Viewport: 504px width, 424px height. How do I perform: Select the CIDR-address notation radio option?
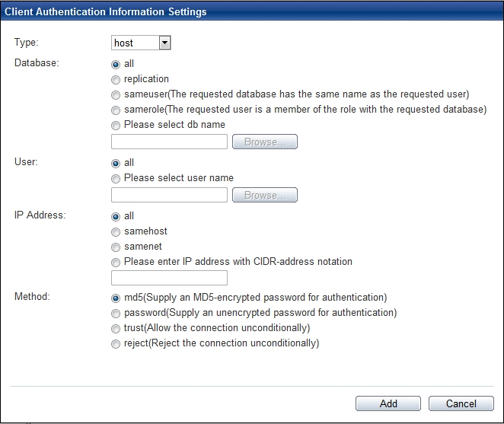(x=116, y=263)
